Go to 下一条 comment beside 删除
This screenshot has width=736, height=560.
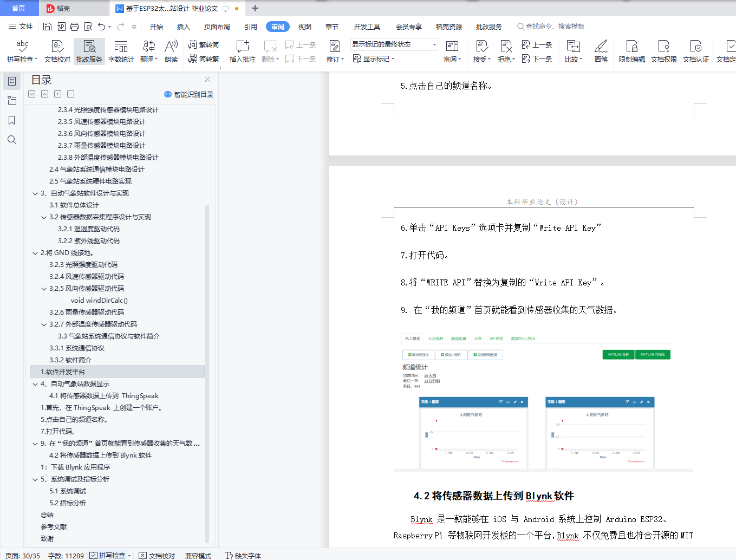[301, 58]
